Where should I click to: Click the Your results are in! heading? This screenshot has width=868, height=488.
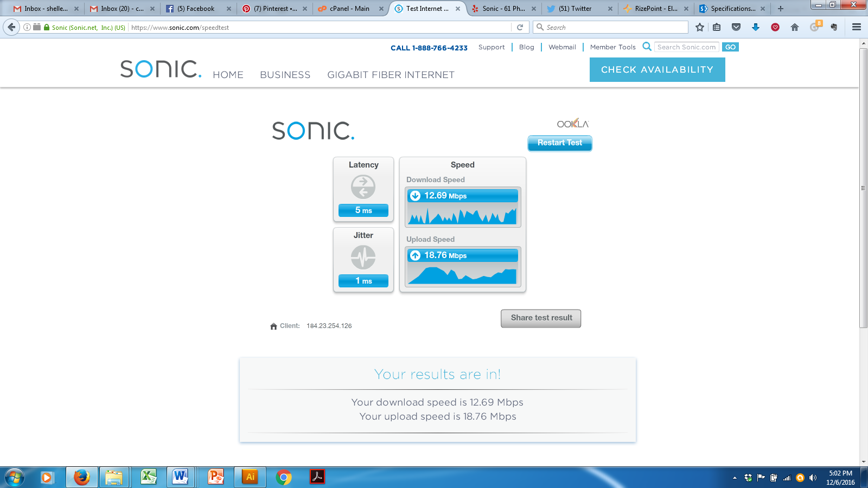coord(437,375)
